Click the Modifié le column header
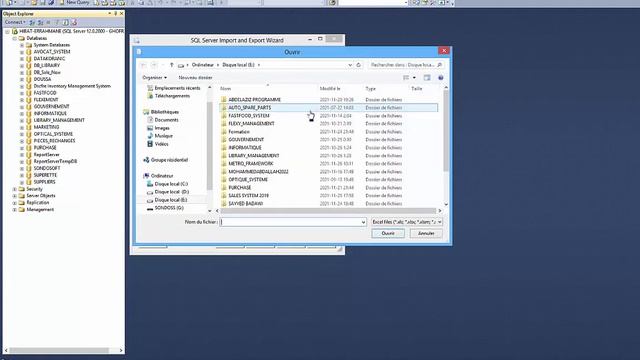This screenshot has height=360, width=640. [x=330, y=89]
